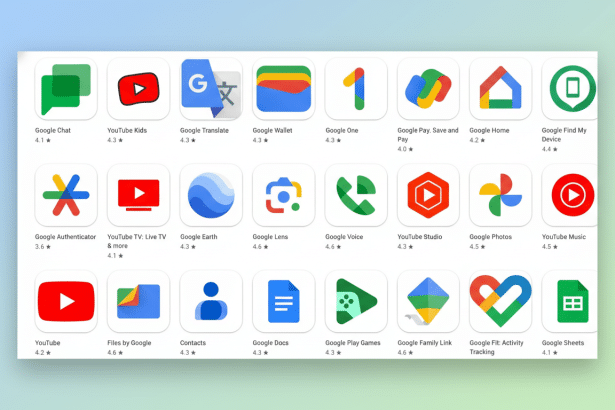Click the 4.1 rating under Google Chat
The height and width of the screenshot is (410, 615).
(x=43, y=140)
